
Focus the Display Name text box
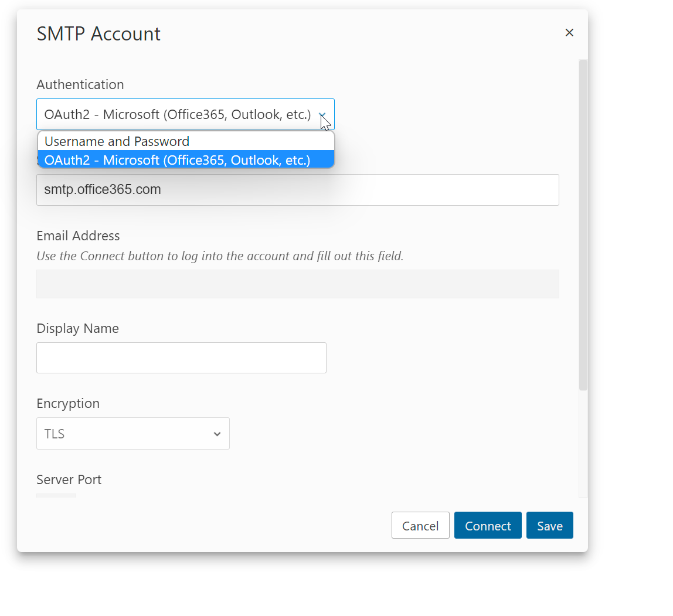pos(181,358)
